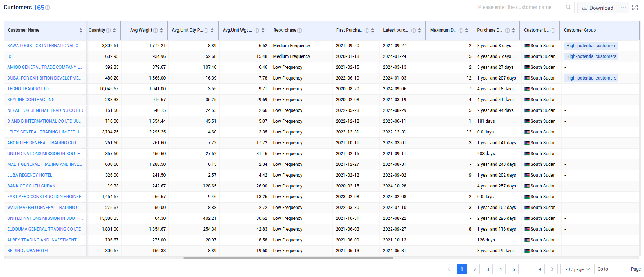
Task: Open EAST AFRO CONSTRUCTION ENGINEE... link
Action: [45, 197]
